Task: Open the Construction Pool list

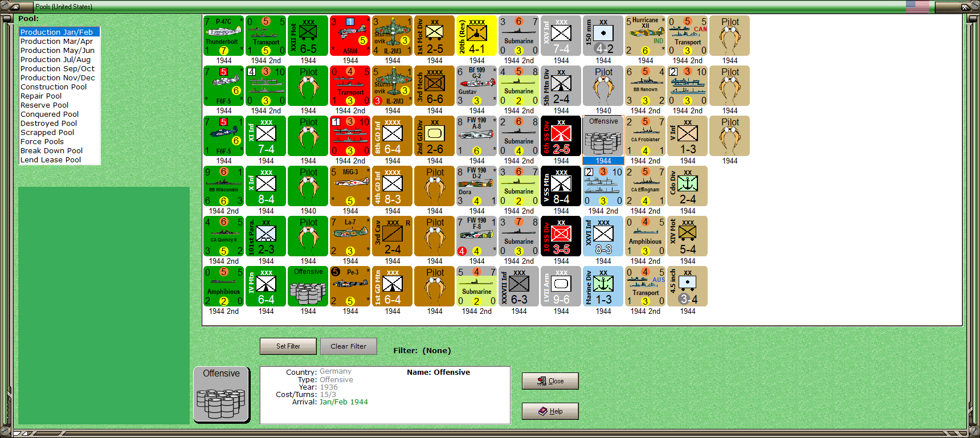Action: coord(59,87)
